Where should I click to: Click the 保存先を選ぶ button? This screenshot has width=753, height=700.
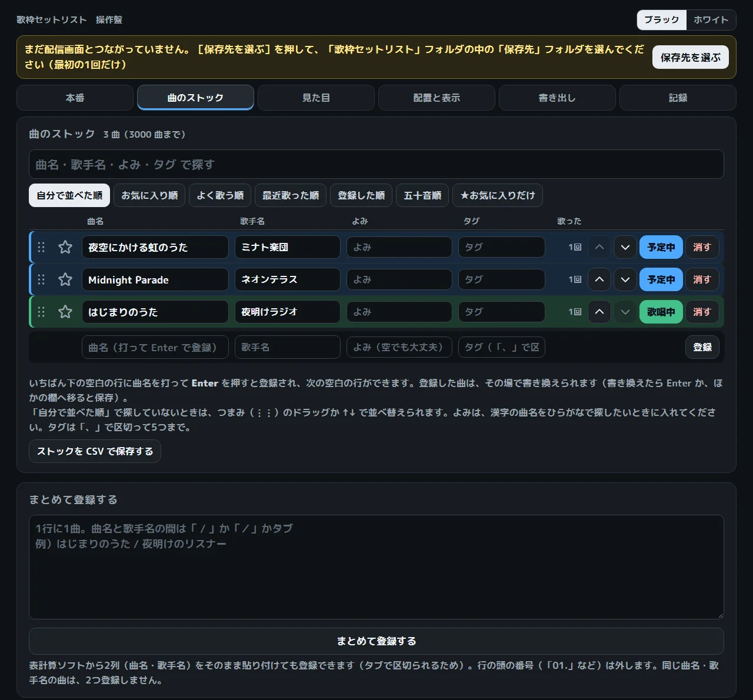pos(691,58)
